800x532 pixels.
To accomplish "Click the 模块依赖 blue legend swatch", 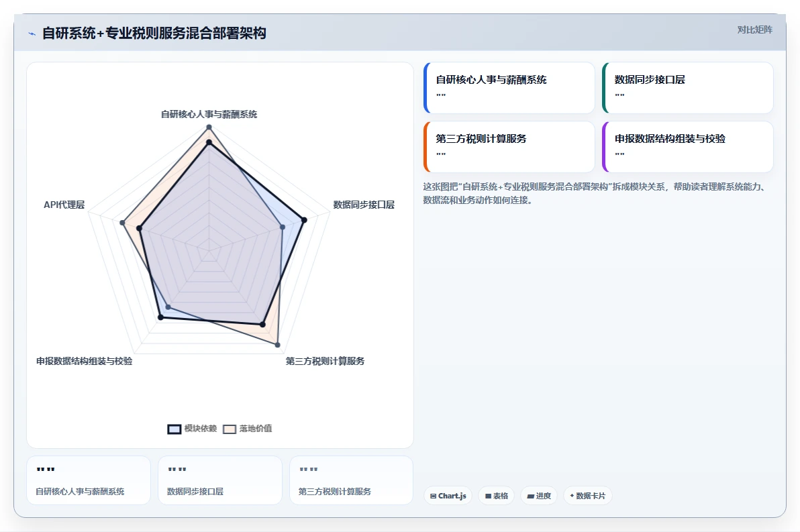I will tap(174, 429).
